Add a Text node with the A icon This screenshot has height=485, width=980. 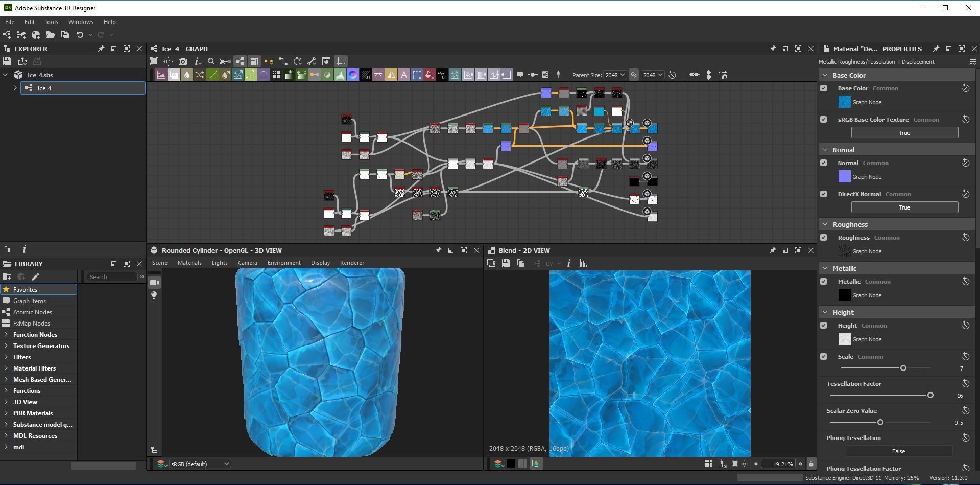(x=404, y=75)
